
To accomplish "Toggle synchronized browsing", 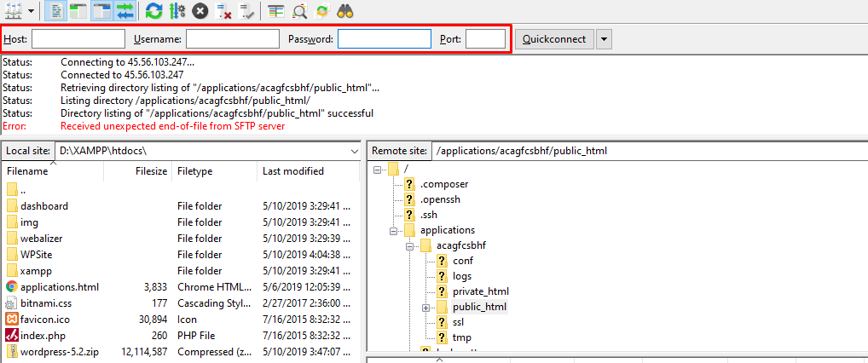I will coord(322,10).
